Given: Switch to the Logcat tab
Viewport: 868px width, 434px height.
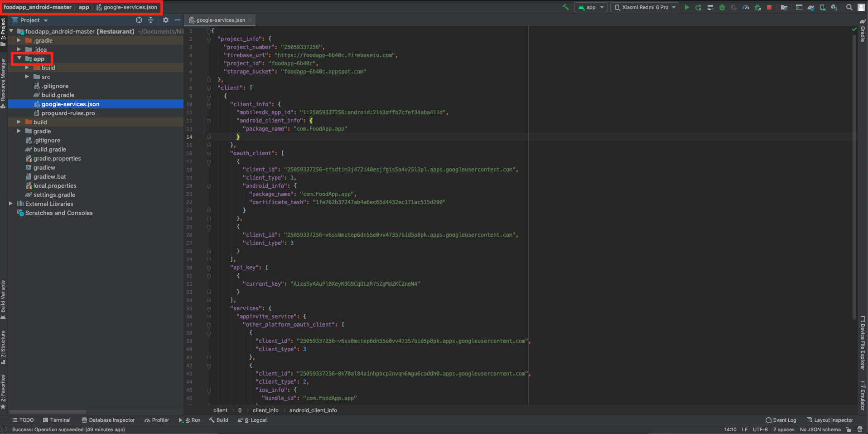Looking at the screenshot, I should 252,420.
